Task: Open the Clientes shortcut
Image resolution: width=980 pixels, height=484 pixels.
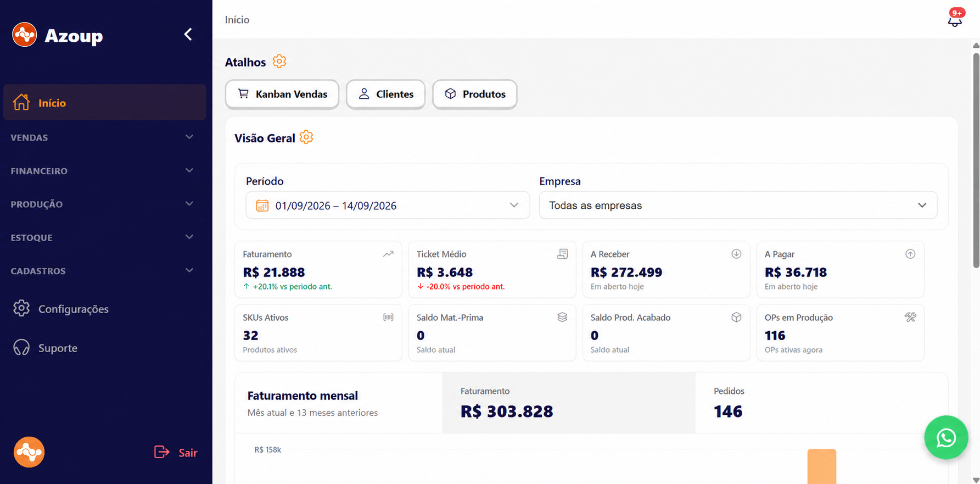Action: [x=385, y=94]
